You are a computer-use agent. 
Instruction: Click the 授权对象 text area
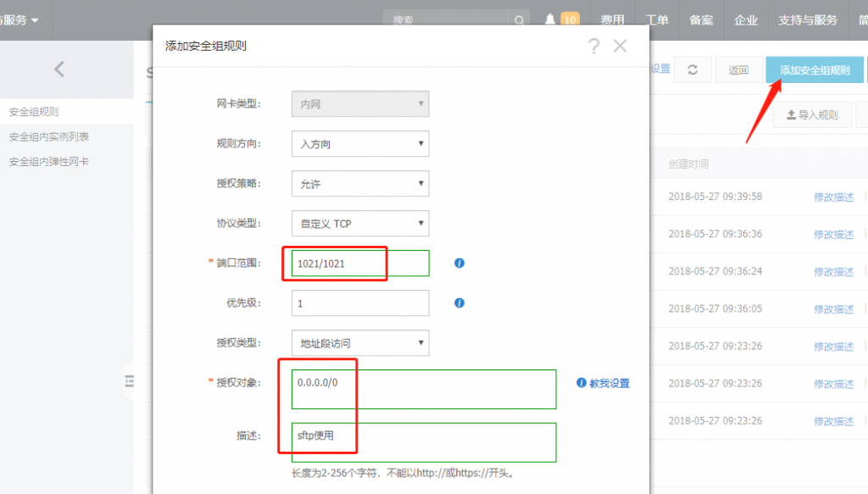423,389
